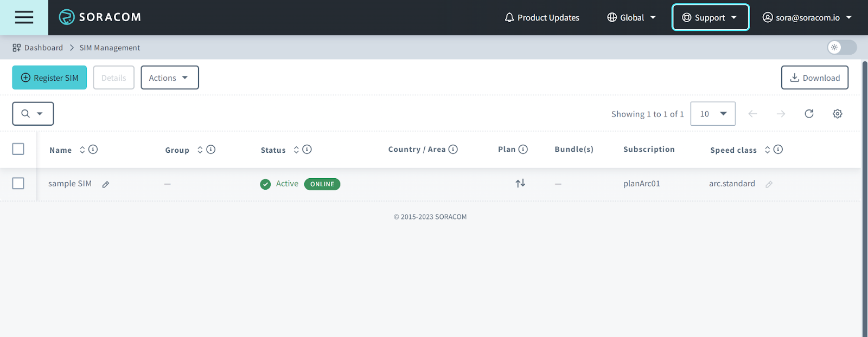Open the rows-per-page 10 dropdown
The image size is (868, 337).
pos(712,114)
